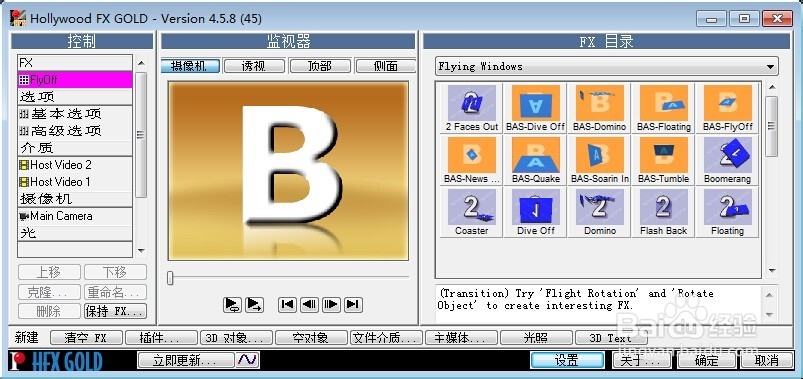The height and width of the screenshot is (379, 803).
Task: Play the preview once
Action: [255, 305]
